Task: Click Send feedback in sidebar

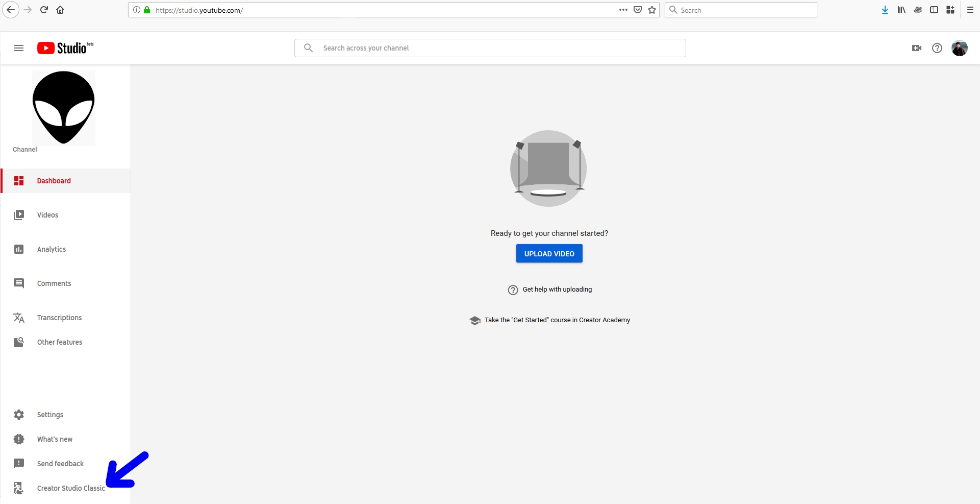Action: [60, 464]
